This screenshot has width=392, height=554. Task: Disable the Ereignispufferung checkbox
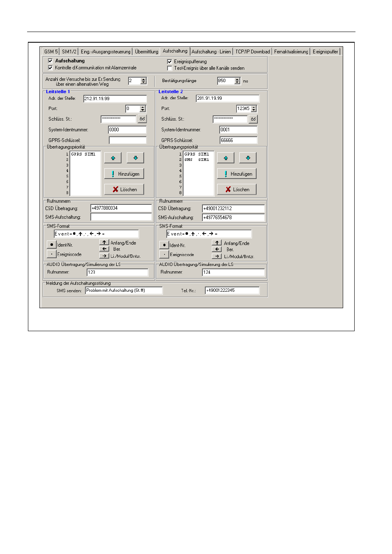coord(170,62)
